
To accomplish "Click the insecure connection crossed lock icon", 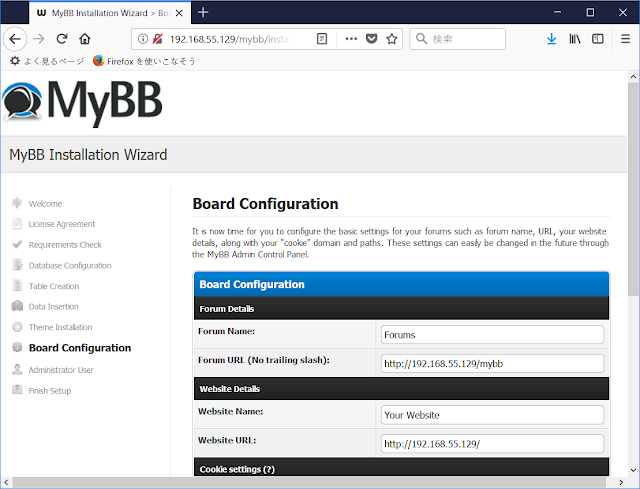I will [158, 39].
